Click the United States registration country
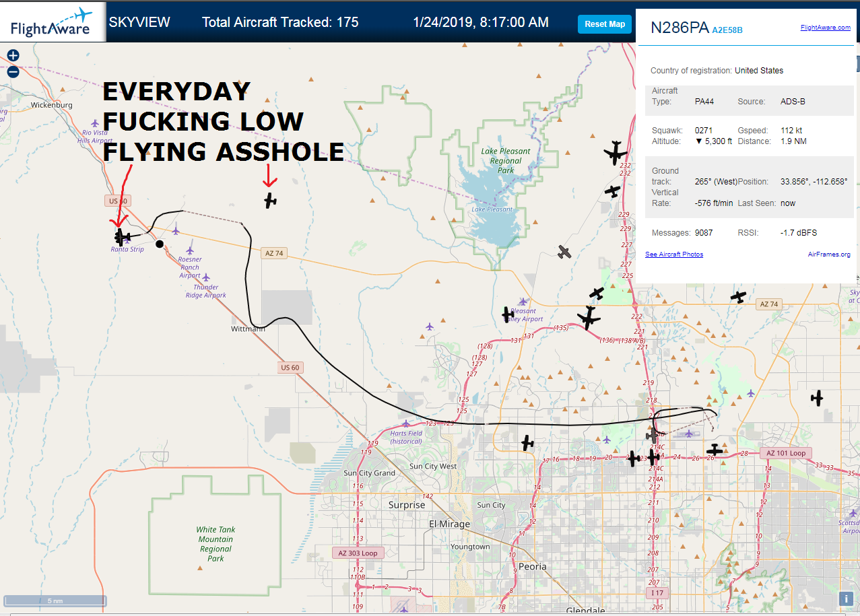The width and height of the screenshot is (860, 616). (x=759, y=71)
